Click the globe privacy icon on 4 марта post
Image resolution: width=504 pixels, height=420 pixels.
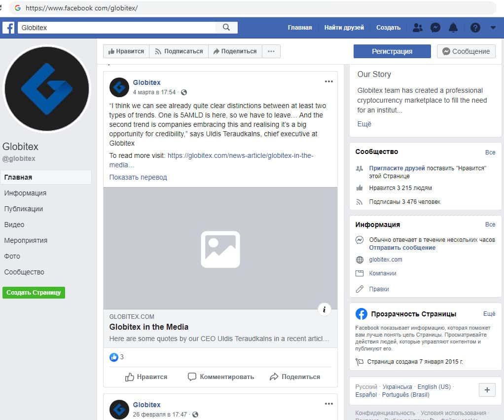[x=184, y=92]
